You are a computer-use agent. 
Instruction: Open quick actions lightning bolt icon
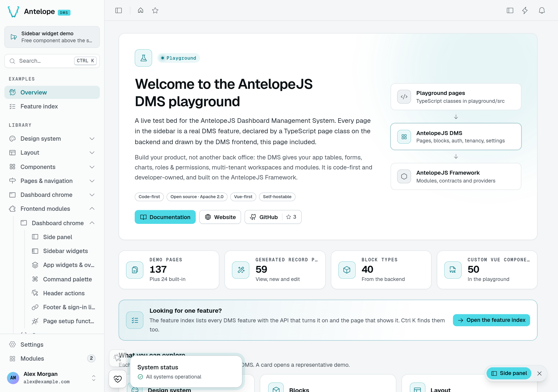point(525,10)
